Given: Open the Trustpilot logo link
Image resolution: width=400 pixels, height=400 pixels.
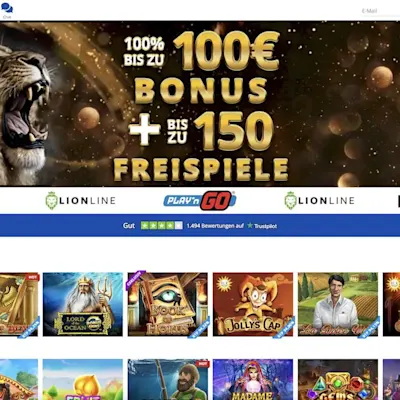Looking at the screenshot, I should point(262,226).
